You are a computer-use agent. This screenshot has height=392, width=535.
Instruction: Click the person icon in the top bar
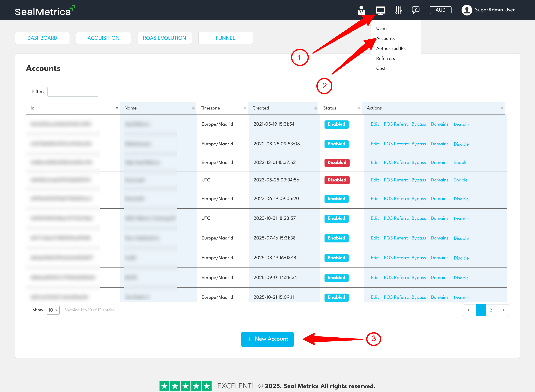coord(361,10)
